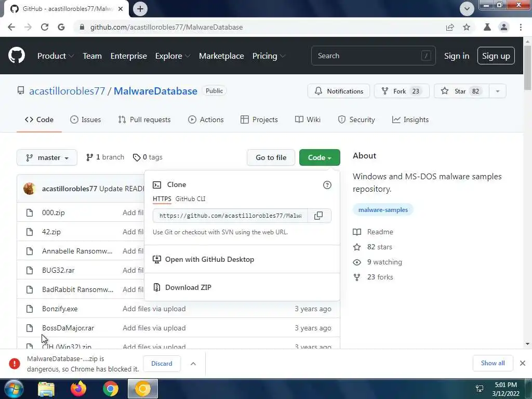Click the Sign up button

[x=496, y=56]
